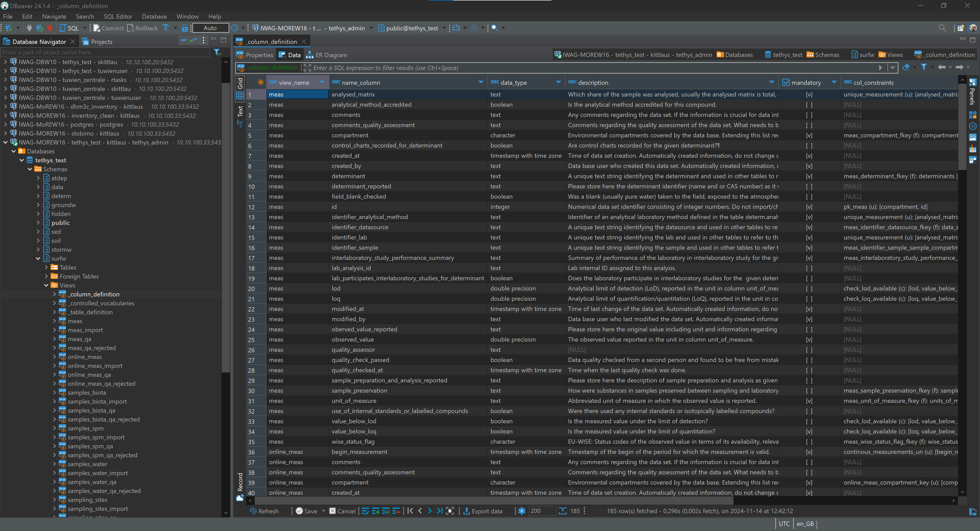The height and width of the screenshot is (531, 980).
Task: Click the Export data button
Action: pos(483,511)
